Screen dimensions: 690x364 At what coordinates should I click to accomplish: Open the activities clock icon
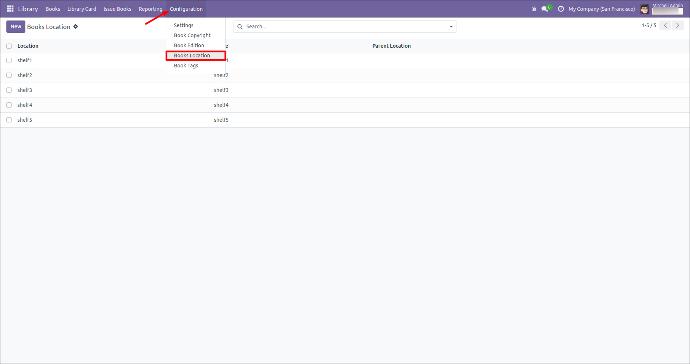point(561,9)
